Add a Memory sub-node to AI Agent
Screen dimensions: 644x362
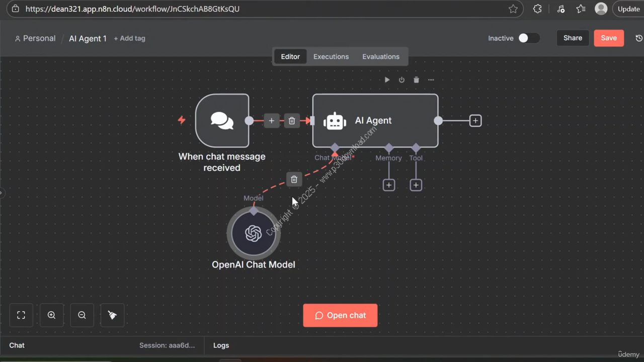pyautogui.click(x=388, y=186)
